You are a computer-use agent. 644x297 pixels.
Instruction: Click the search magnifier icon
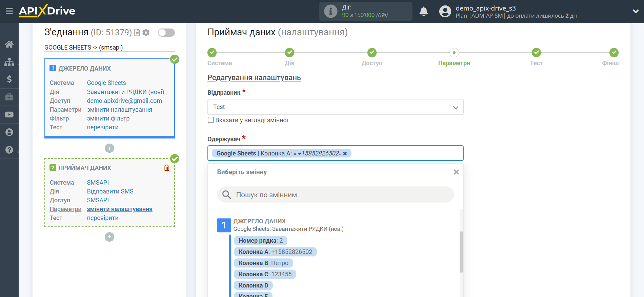point(226,194)
